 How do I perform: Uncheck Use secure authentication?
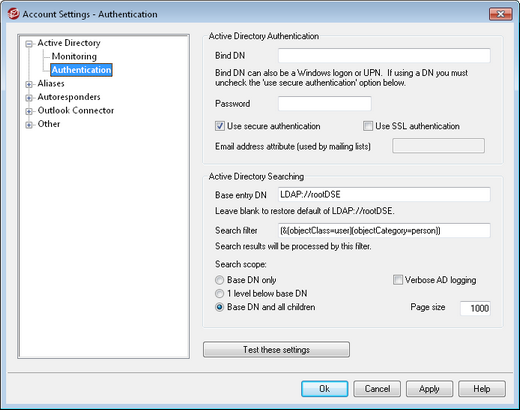pyautogui.click(x=220, y=126)
